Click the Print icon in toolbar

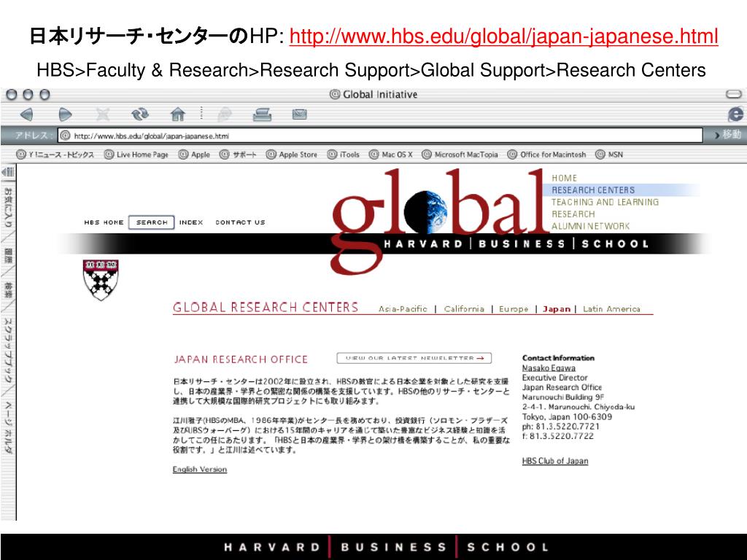(262, 114)
